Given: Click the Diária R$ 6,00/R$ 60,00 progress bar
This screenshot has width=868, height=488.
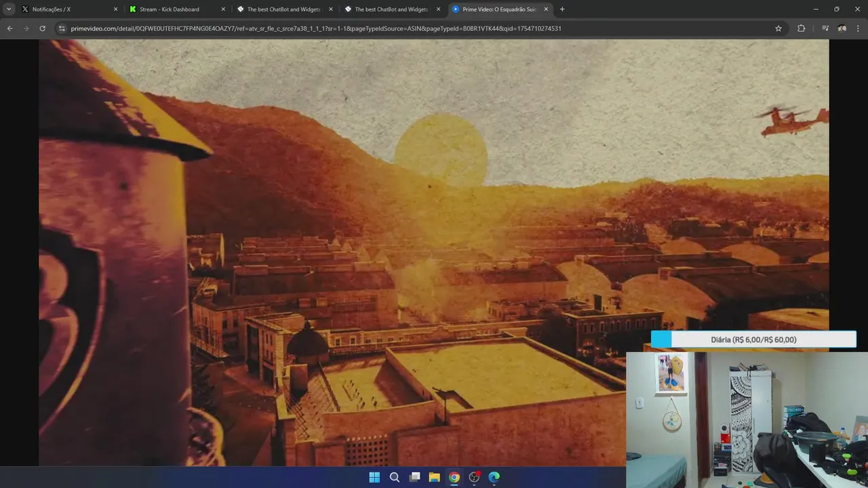Looking at the screenshot, I should click(x=753, y=340).
